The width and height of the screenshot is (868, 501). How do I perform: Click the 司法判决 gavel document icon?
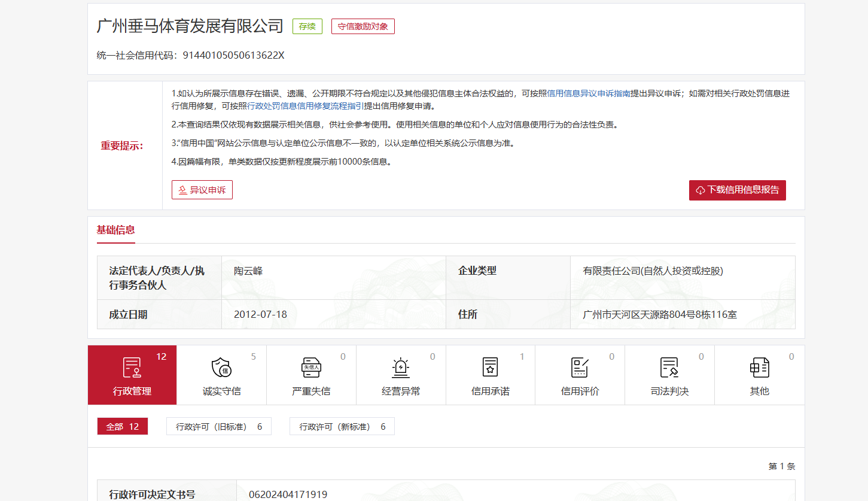669,367
